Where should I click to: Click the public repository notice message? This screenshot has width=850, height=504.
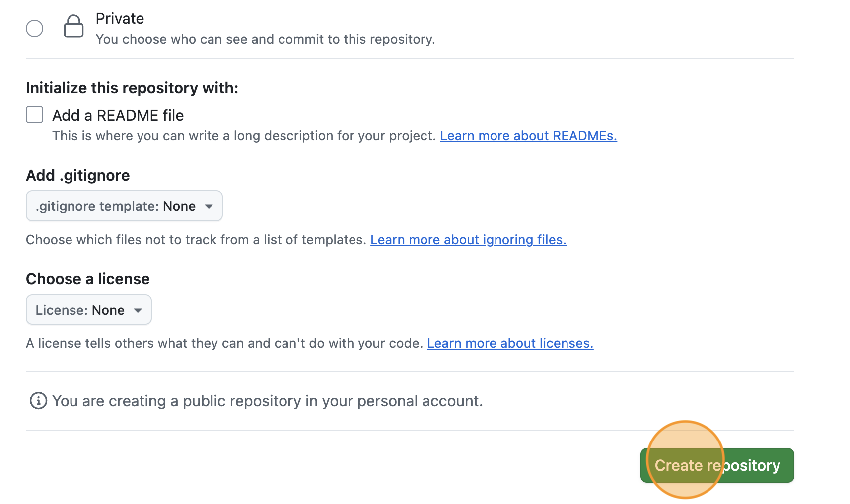pos(268,401)
